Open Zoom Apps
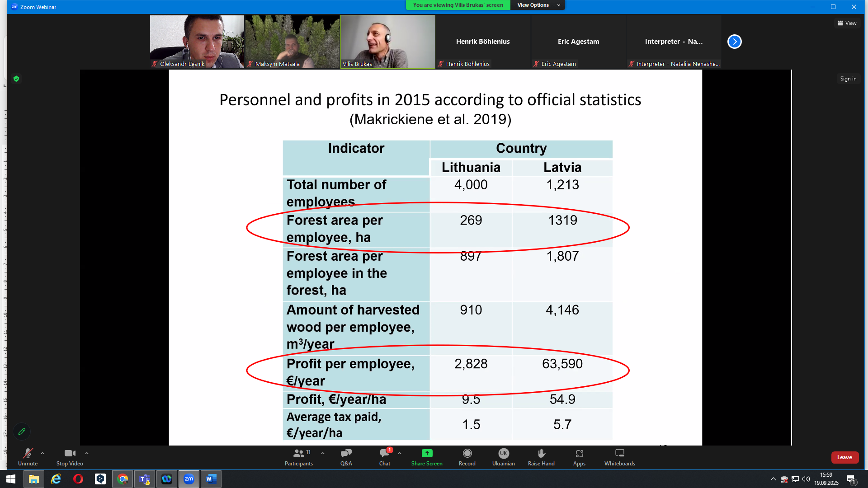 pyautogui.click(x=579, y=457)
